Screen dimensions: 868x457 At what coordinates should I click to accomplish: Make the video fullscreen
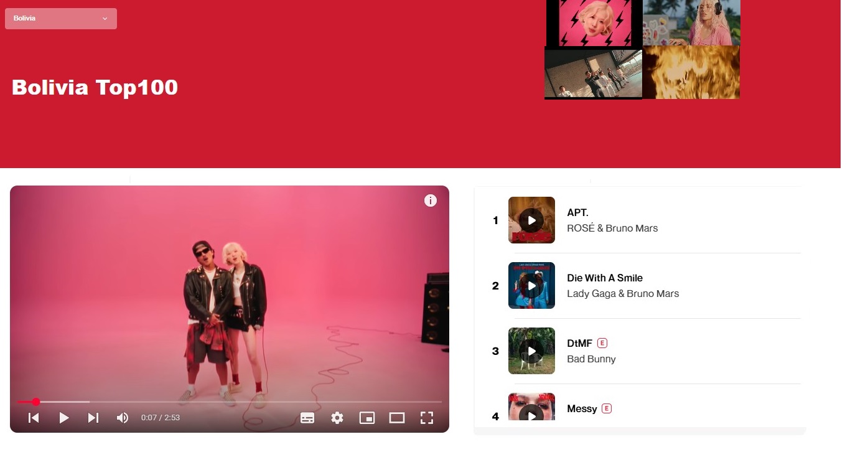pos(427,418)
